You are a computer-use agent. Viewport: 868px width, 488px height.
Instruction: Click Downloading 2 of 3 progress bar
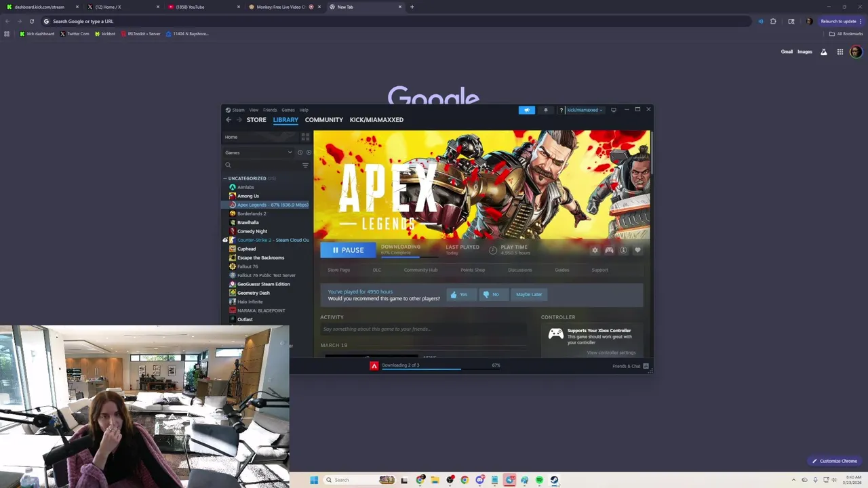click(441, 369)
